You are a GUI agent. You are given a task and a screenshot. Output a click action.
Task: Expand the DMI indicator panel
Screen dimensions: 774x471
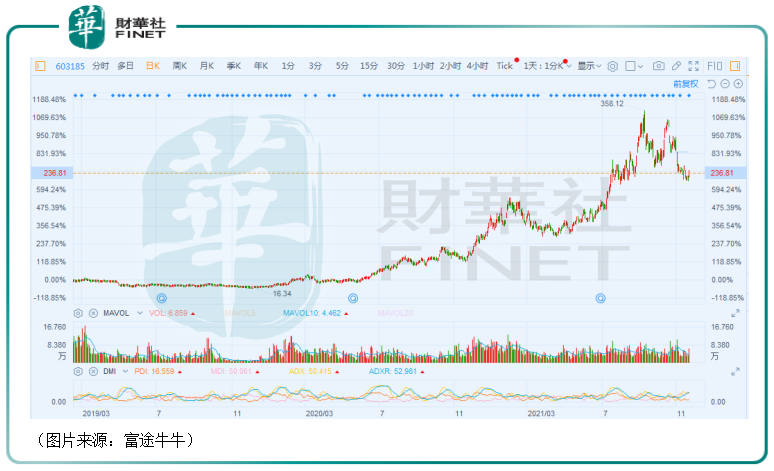click(x=735, y=371)
